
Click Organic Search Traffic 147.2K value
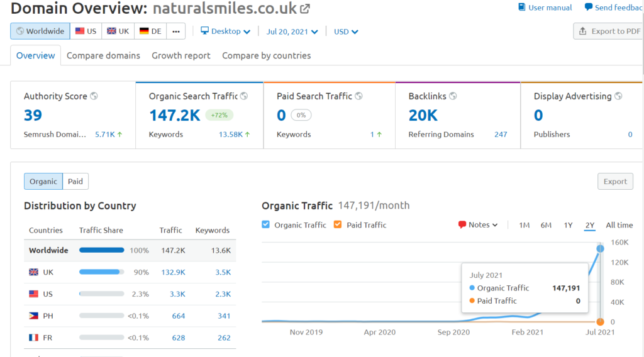175,115
